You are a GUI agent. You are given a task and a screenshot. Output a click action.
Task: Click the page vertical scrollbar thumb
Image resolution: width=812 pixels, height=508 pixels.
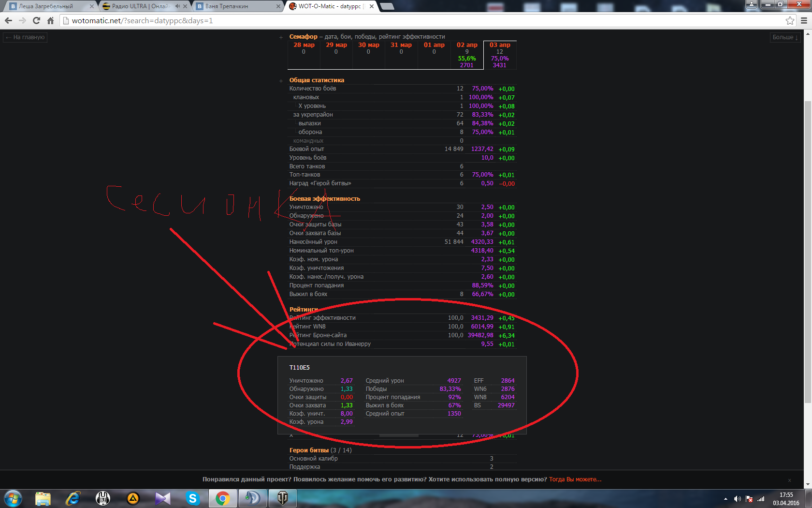click(808, 252)
